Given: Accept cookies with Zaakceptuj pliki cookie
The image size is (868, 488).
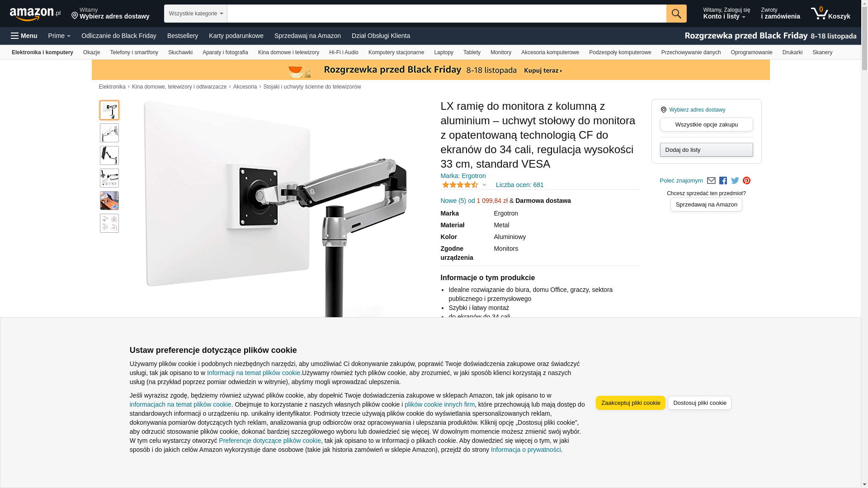Looking at the screenshot, I should (x=631, y=403).
